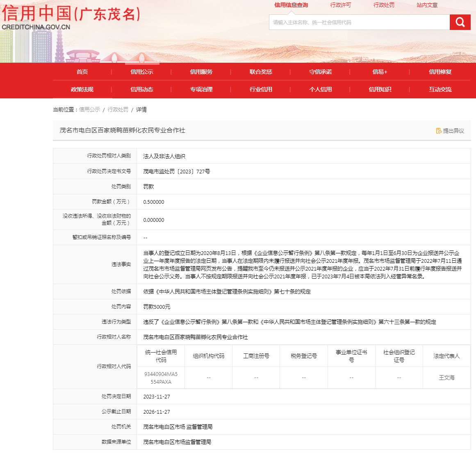
Task: Click 信用公示 in the breadcrumb
Action: click(x=89, y=109)
